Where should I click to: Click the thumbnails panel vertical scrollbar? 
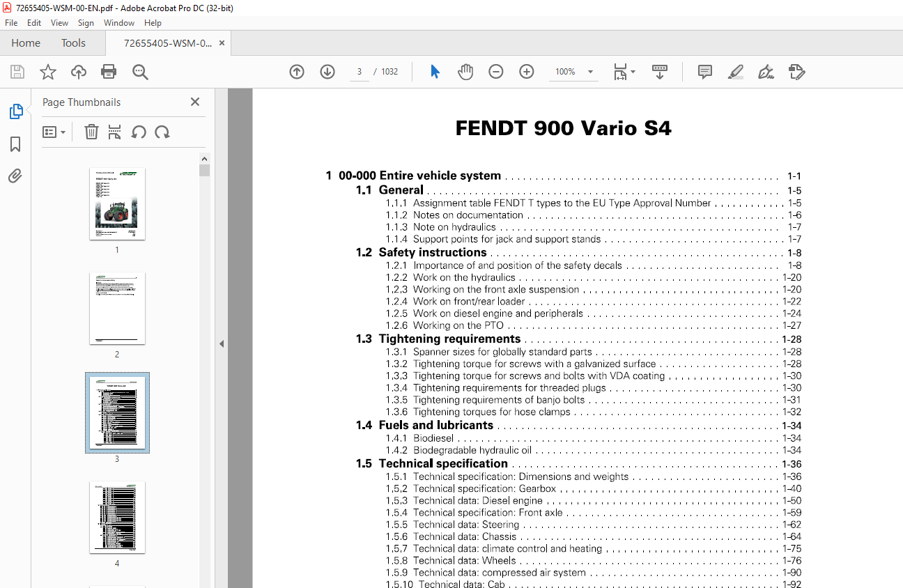coord(204,348)
